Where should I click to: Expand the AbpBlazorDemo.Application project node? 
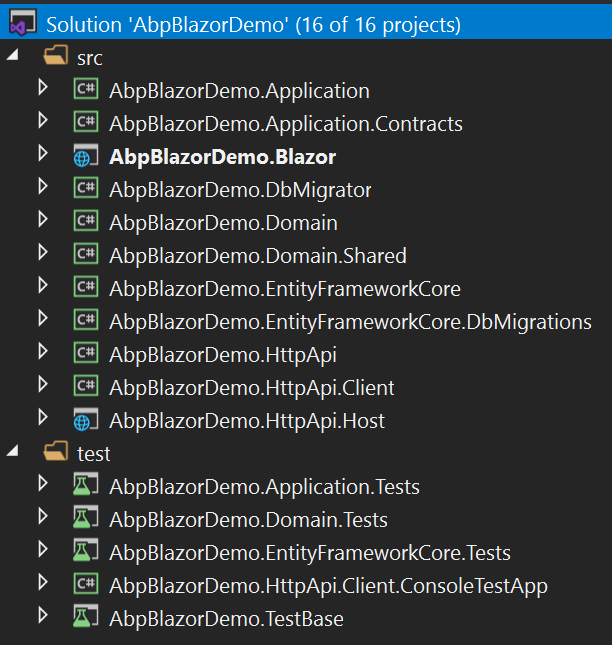pos(42,89)
